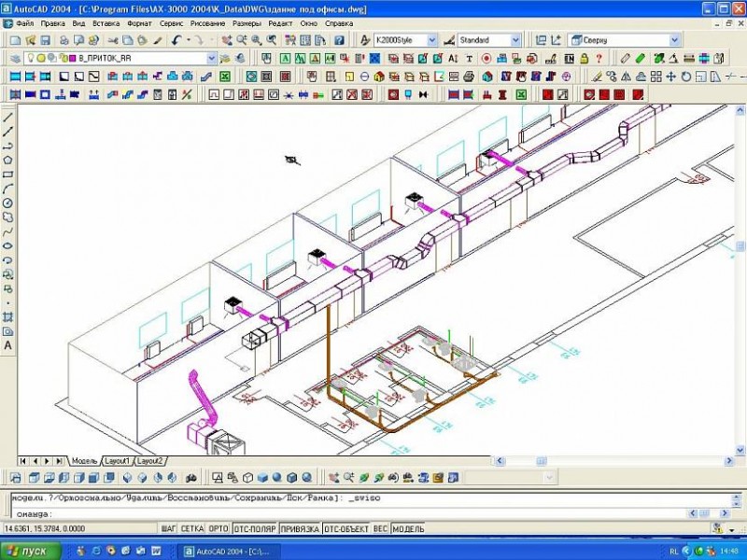The width and height of the screenshot is (747, 560).
Task: Open the Рисование menu
Action: click(209, 22)
